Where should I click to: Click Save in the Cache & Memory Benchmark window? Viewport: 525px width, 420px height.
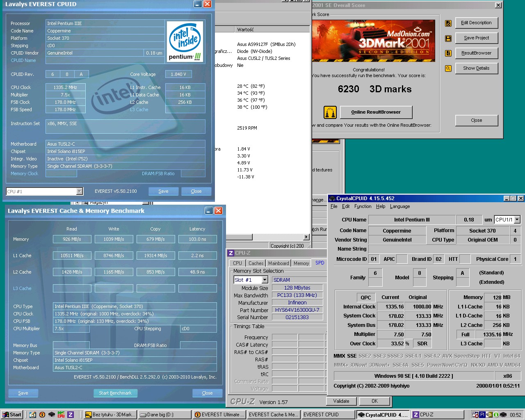coord(23,393)
